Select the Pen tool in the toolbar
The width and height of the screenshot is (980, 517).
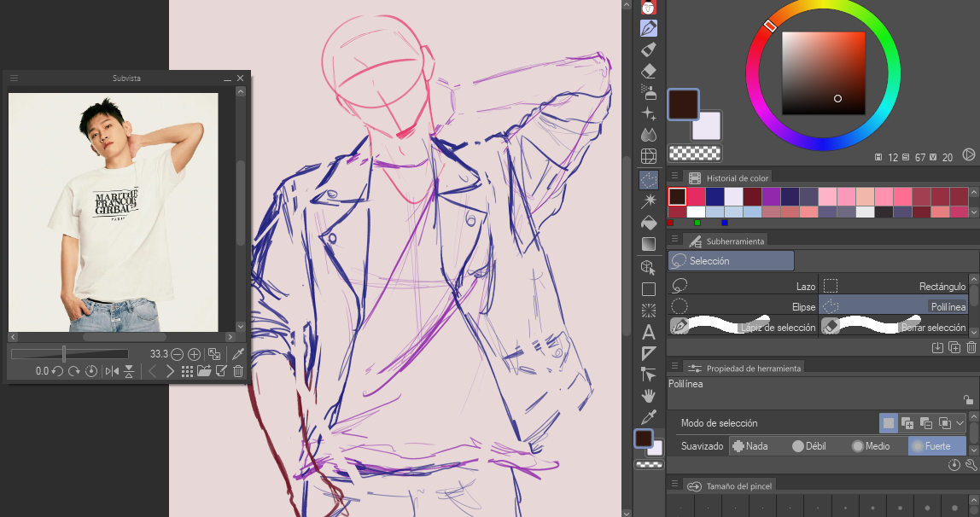click(649, 28)
